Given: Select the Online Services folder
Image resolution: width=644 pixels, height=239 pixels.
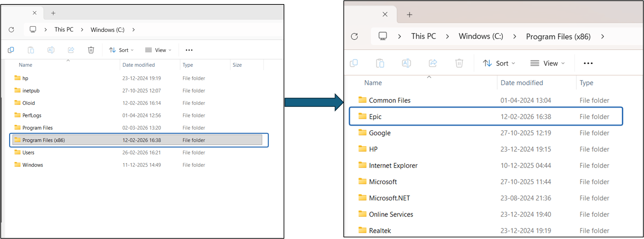Looking at the screenshot, I should (486, 214).
